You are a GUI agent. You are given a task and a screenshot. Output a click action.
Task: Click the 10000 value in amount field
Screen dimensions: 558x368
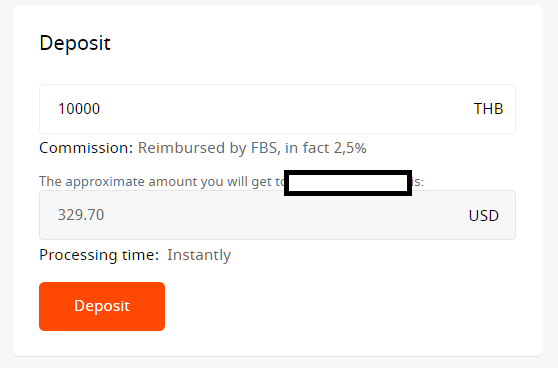click(x=79, y=109)
